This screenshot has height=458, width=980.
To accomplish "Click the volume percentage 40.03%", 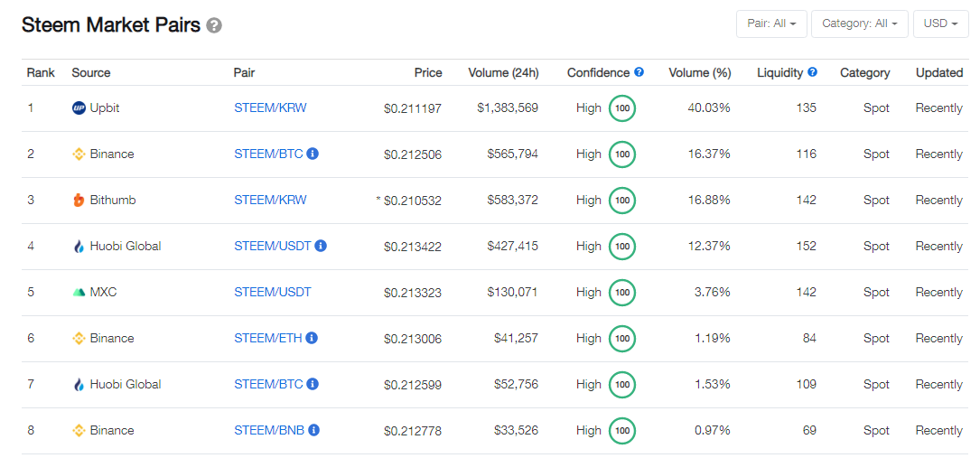I will [x=708, y=108].
